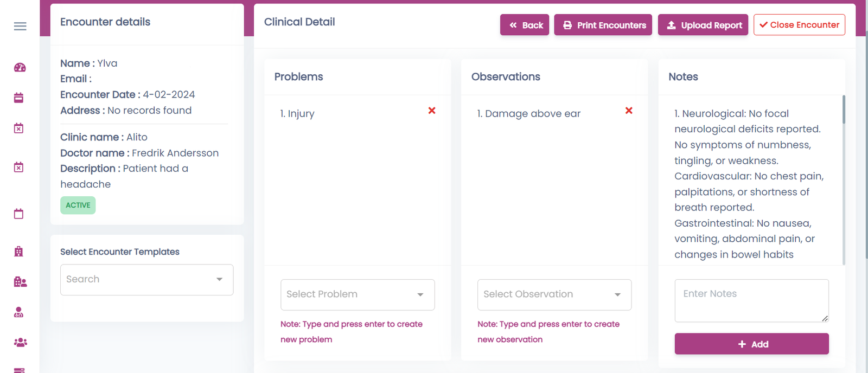
Task: Focus the Enter Notes text area
Action: [752, 301]
